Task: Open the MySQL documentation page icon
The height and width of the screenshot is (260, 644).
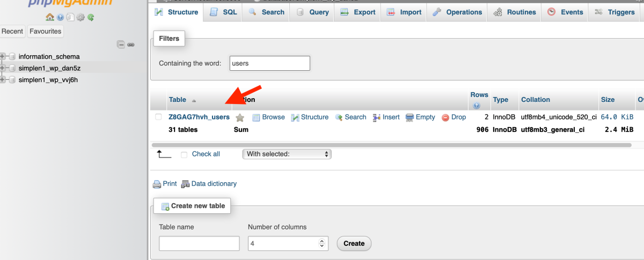Action: click(70, 18)
